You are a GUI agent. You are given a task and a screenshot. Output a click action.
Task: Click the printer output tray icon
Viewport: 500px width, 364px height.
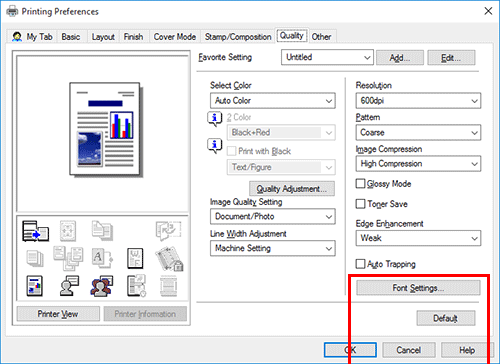(35, 231)
